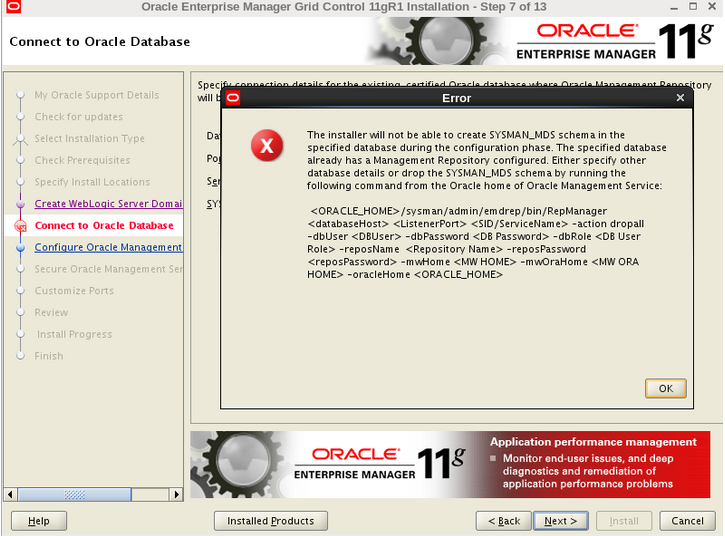Image resolution: width=725 pixels, height=536 pixels.
Task: Click Review step
Action: pyautogui.click(x=51, y=312)
